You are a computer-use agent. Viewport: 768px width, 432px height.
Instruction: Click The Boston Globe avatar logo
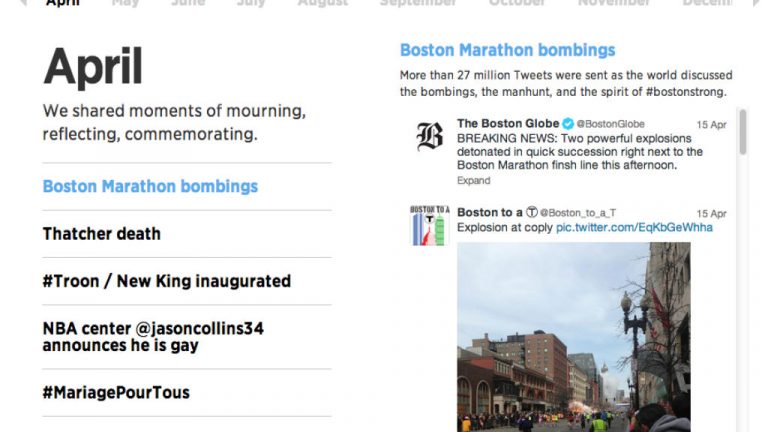click(429, 136)
